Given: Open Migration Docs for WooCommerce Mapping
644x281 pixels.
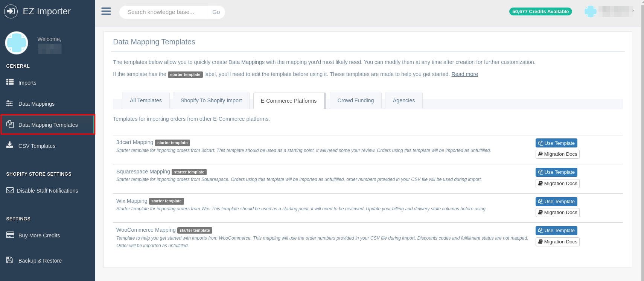Looking at the screenshot, I should pos(557,242).
